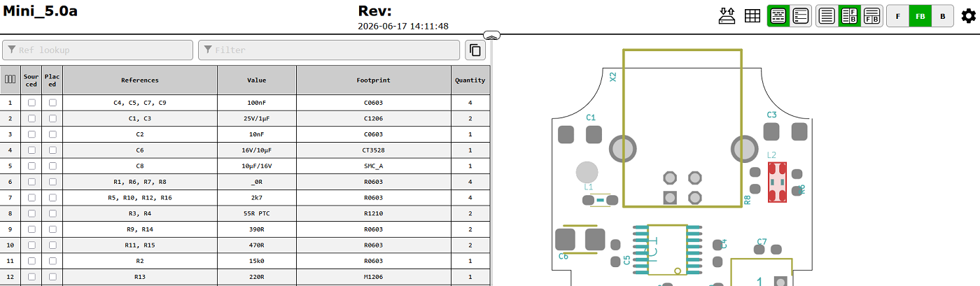Select the M1206 footprint cell
Screen dimensions: 980x286
click(x=374, y=277)
